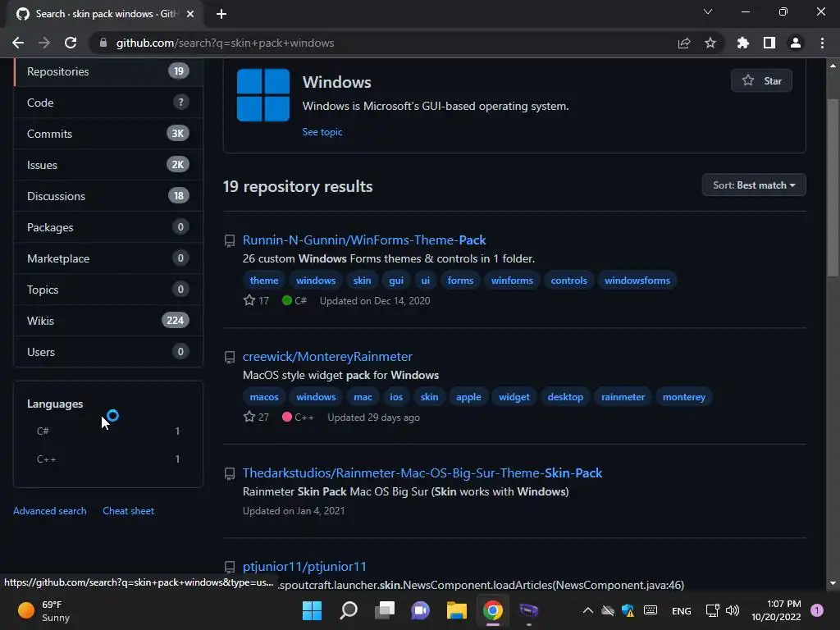Click the widget topic tag
840x630 pixels.
514,397
